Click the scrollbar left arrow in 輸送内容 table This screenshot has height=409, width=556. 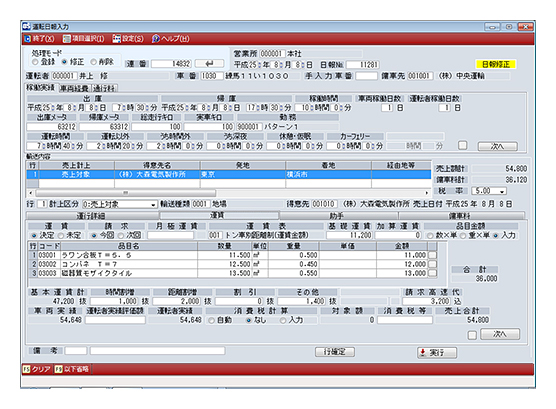pyautogui.click(x=31, y=193)
